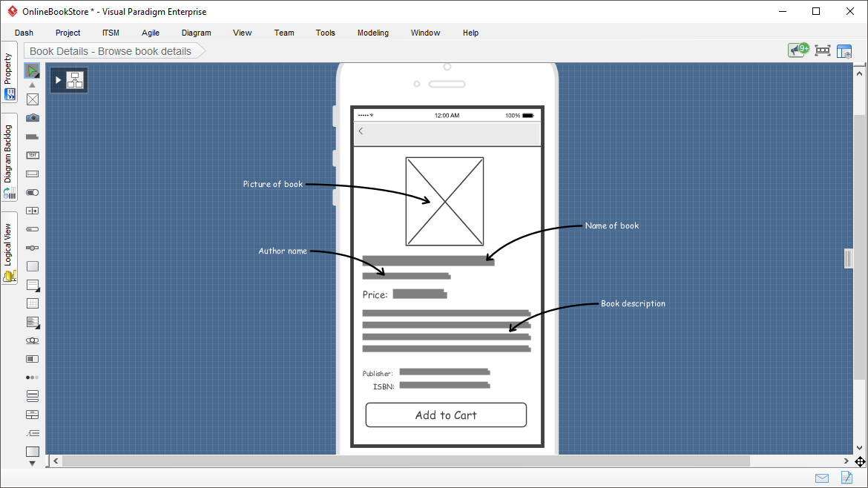Open the Project menu
Screen dimensions: 868x488
68,33
